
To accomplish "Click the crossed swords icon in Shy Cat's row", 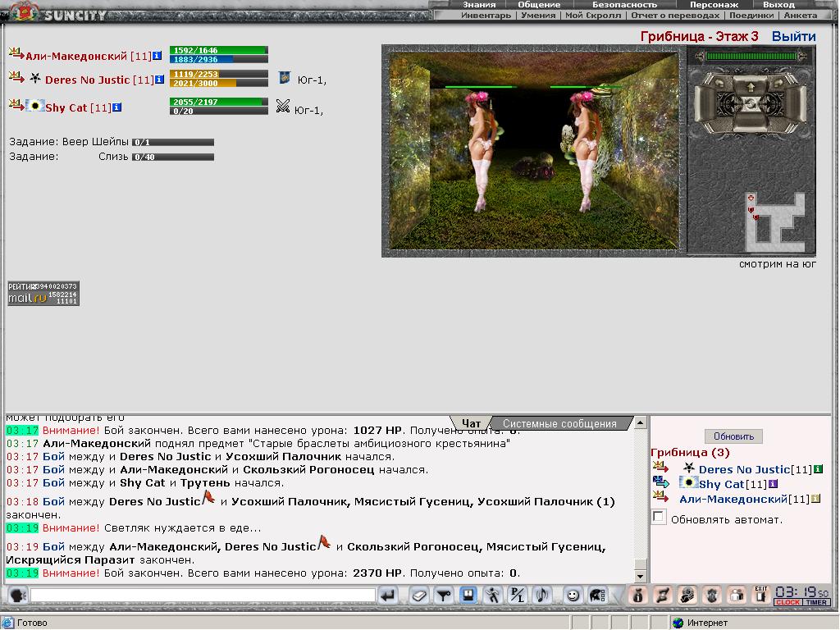I will point(283,106).
